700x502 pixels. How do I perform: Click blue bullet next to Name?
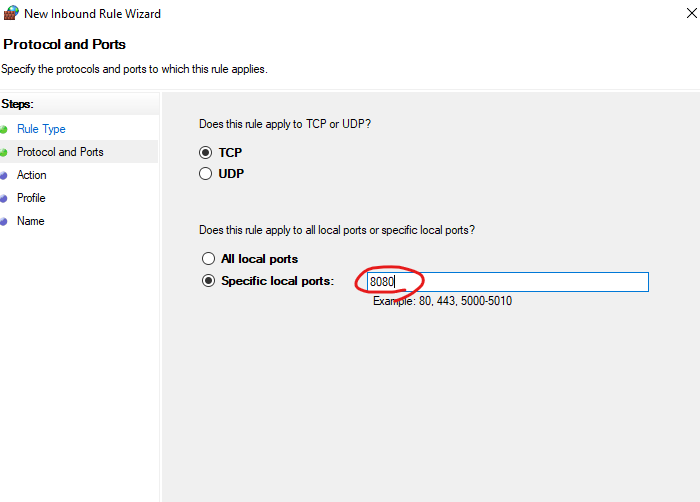click(4, 222)
